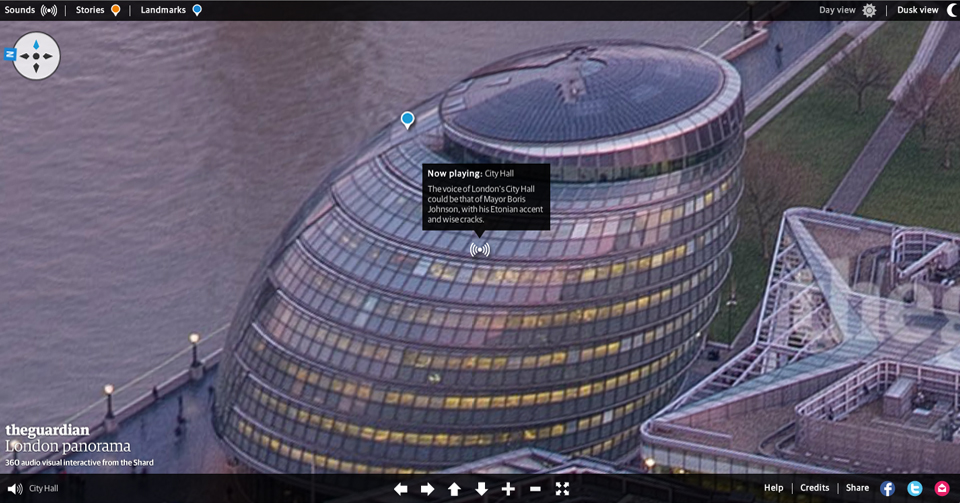Screen dimensions: 960x503
Task: Share on Facebook
Action: coord(887,488)
